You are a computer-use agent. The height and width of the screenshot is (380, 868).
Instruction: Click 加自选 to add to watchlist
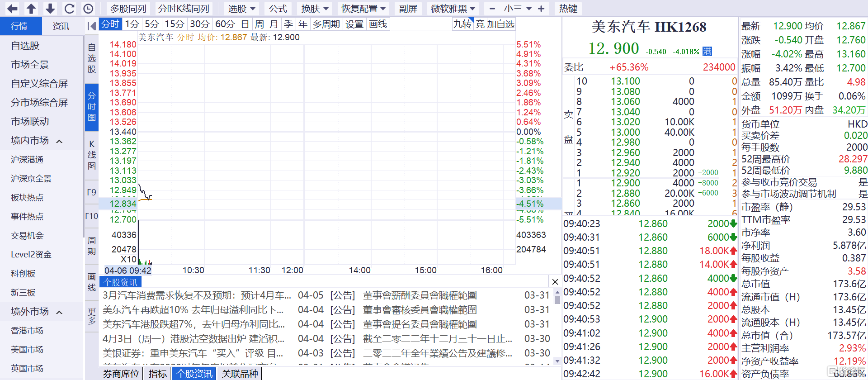(501, 24)
